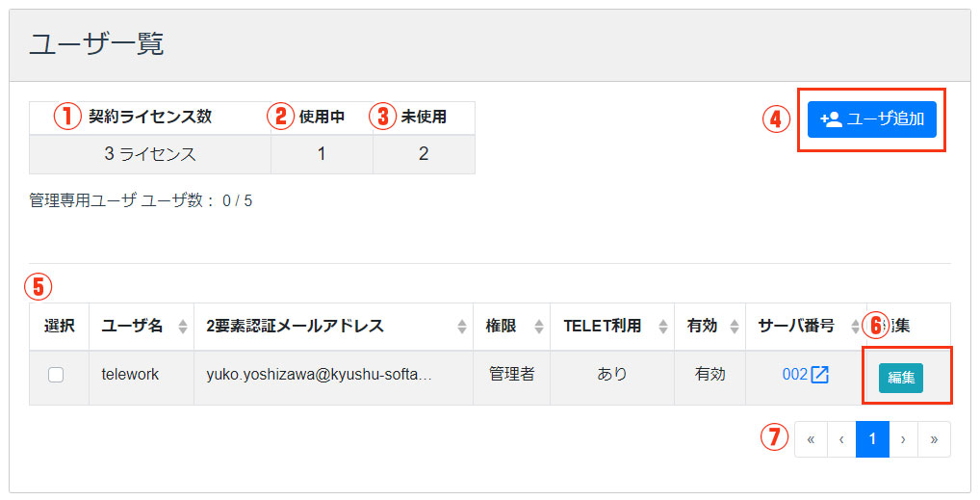This screenshot has height=500, width=980.
Task: Select page 1 in pagination
Action: [x=872, y=439]
